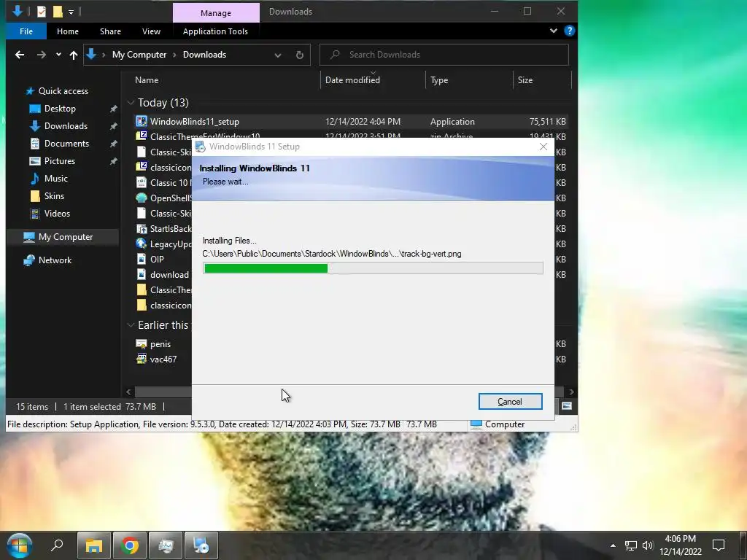Select the OpenShell file icon
Viewport: 747px width, 560px height.
(141, 198)
